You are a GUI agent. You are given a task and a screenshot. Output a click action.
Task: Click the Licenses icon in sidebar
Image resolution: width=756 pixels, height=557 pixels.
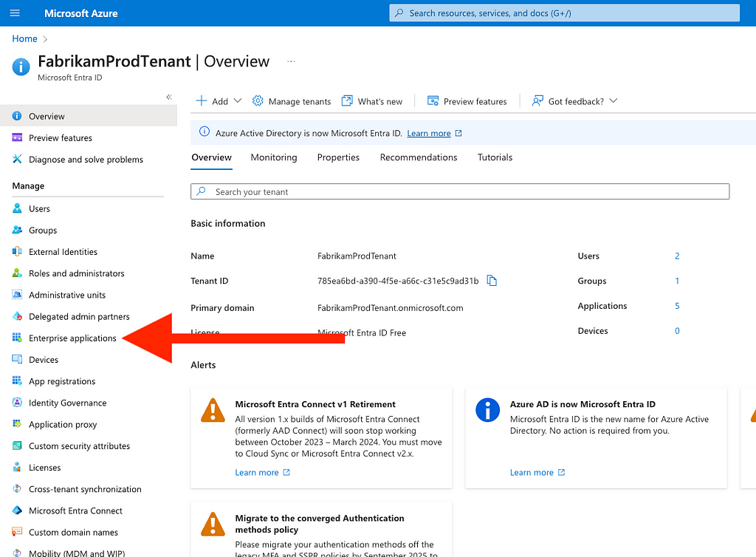(x=17, y=468)
